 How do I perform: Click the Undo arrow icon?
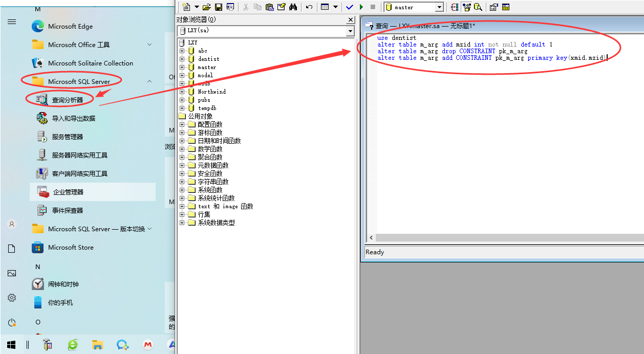coord(309,7)
